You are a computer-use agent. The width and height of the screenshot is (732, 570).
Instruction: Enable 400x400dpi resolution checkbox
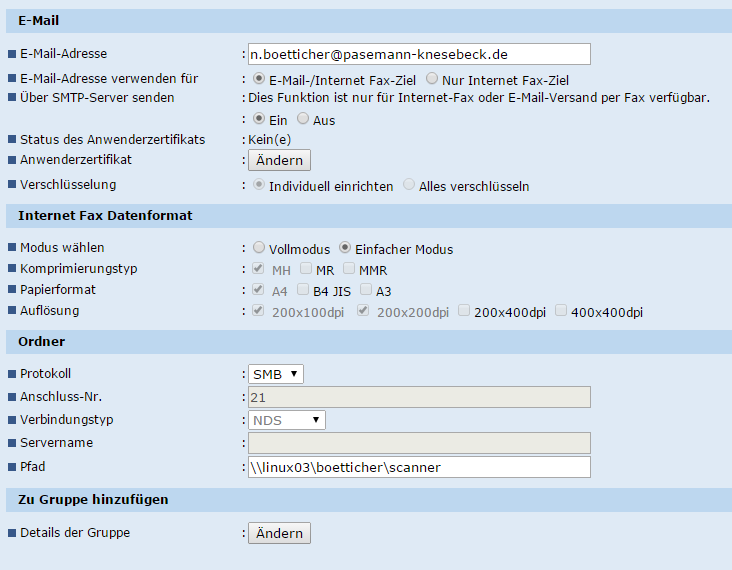[x=561, y=311]
